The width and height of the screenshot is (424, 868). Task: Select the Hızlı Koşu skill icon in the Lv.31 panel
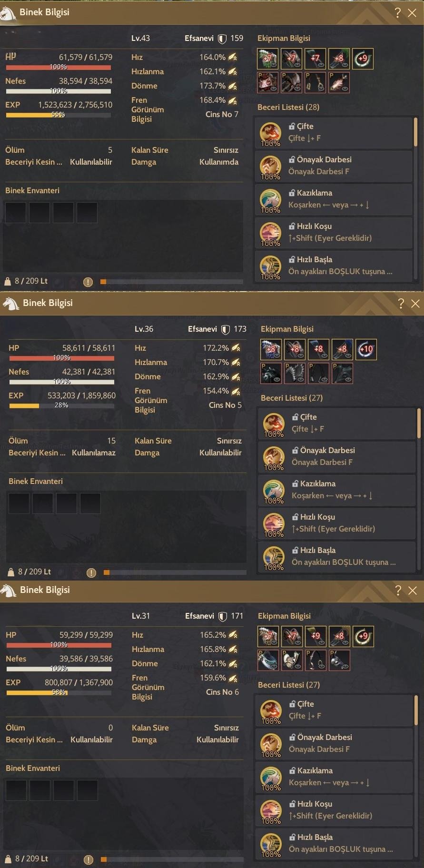(x=271, y=810)
